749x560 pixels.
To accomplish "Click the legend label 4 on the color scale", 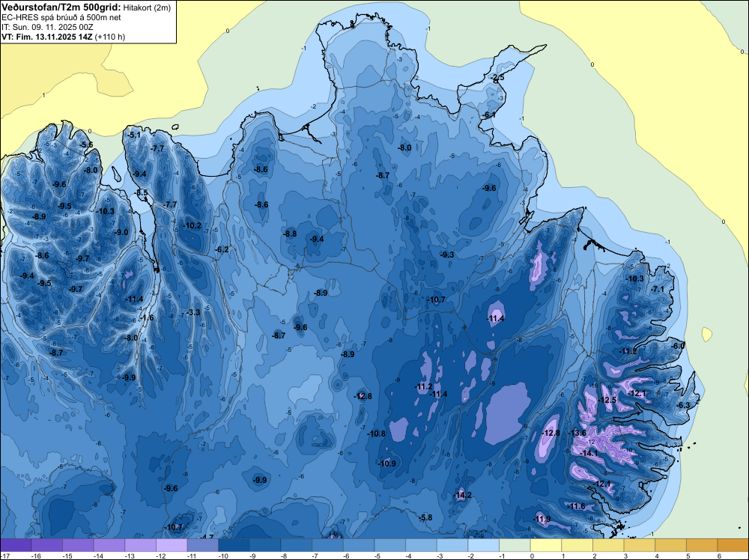I will (x=657, y=556).
